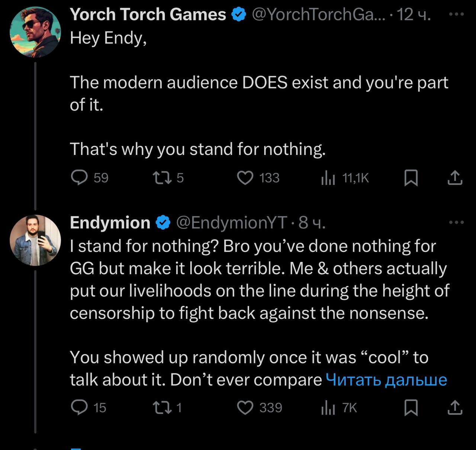Bookmark Endymion's tweet
Screen dimensions: 476x450
tap(411, 408)
